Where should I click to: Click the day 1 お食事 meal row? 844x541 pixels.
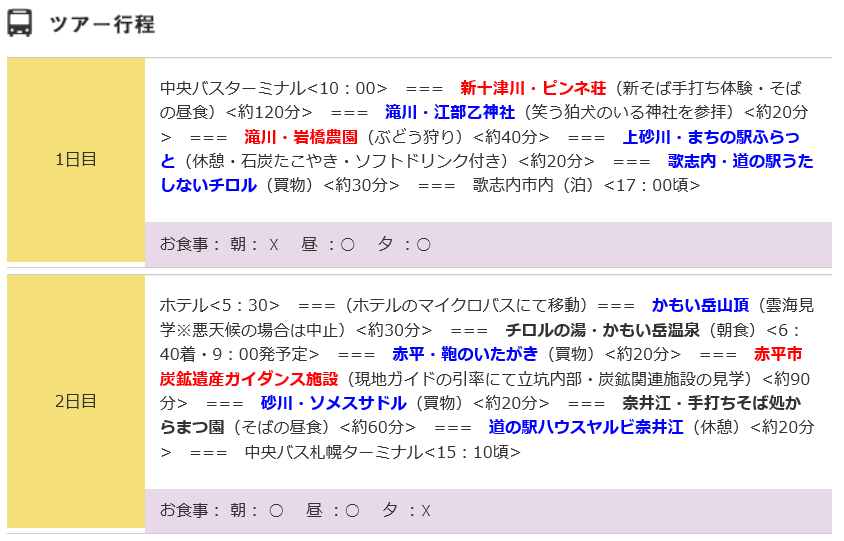tap(488, 244)
